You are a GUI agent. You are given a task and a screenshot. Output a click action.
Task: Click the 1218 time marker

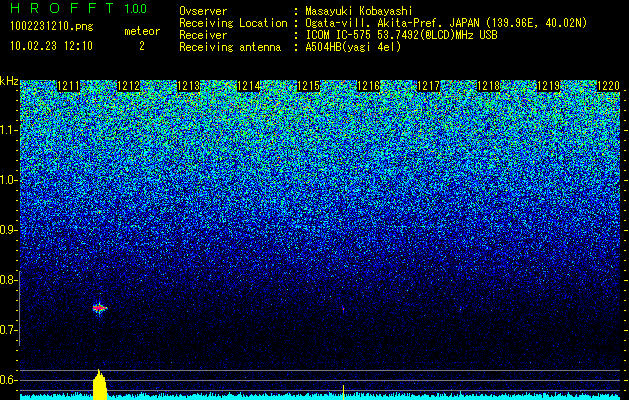489,86
